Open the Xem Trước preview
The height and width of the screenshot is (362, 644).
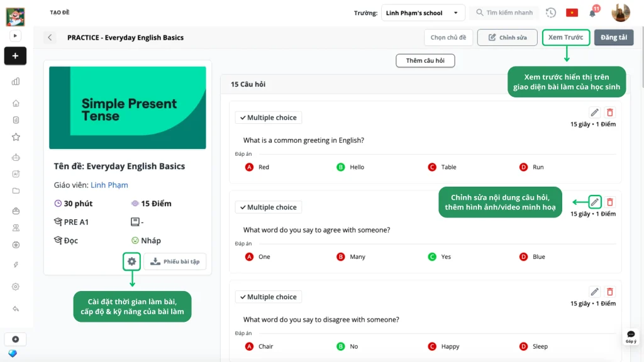pos(565,38)
